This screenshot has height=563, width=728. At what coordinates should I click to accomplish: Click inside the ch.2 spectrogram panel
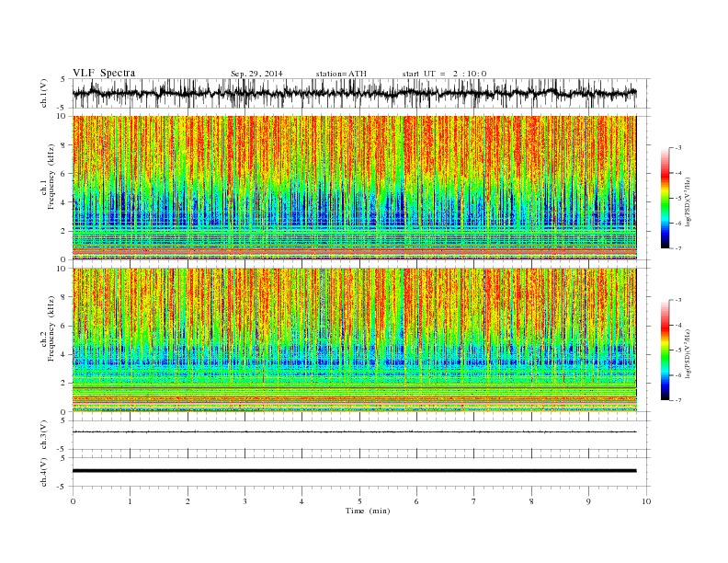point(355,339)
